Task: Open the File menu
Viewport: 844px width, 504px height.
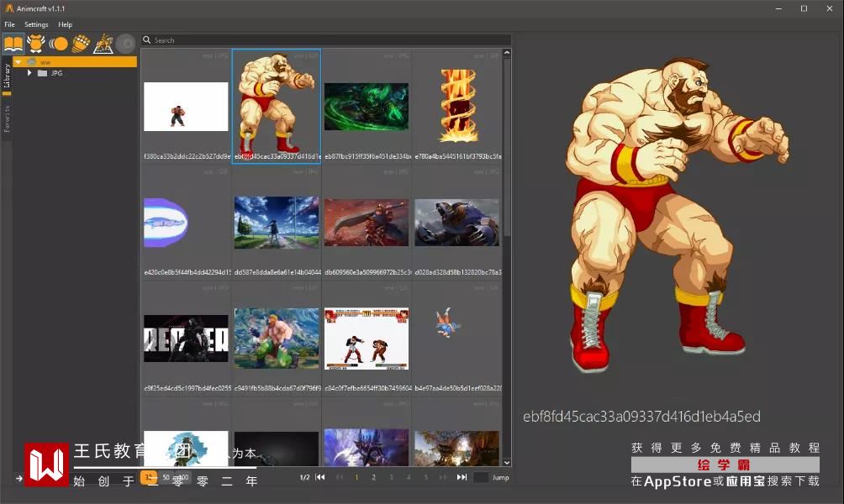Action: pos(10,24)
